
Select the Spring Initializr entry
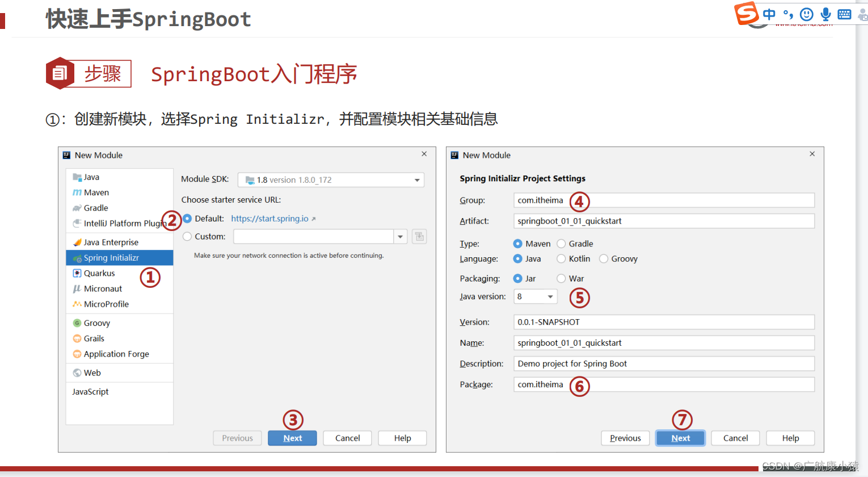click(x=106, y=257)
